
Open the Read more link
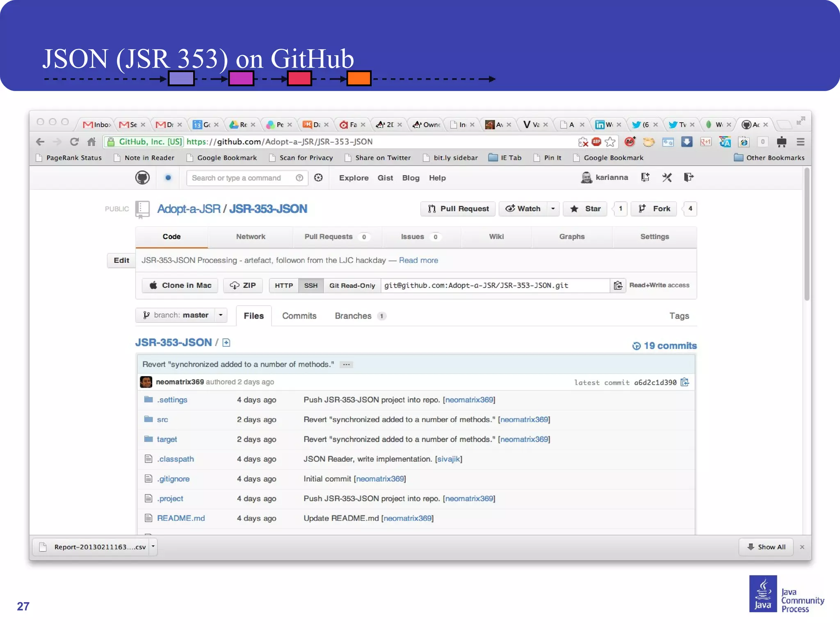point(418,260)
